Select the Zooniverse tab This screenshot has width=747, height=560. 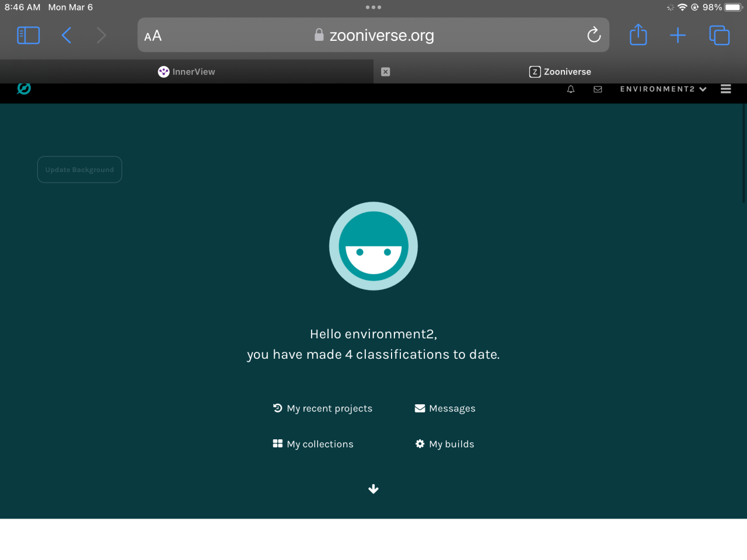click(560, 72)
